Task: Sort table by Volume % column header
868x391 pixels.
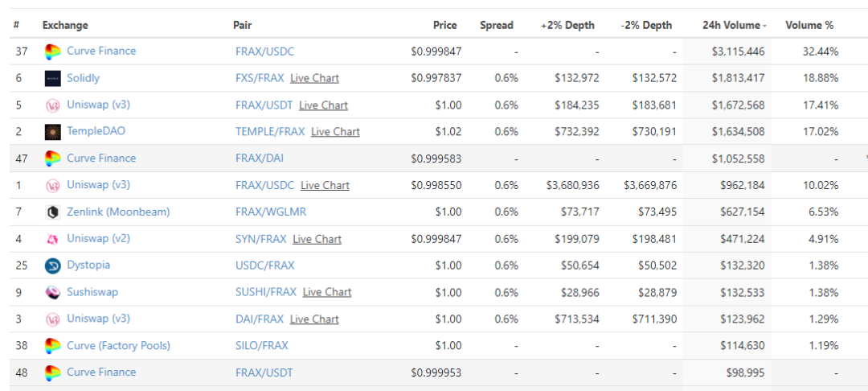Action: 809,26
